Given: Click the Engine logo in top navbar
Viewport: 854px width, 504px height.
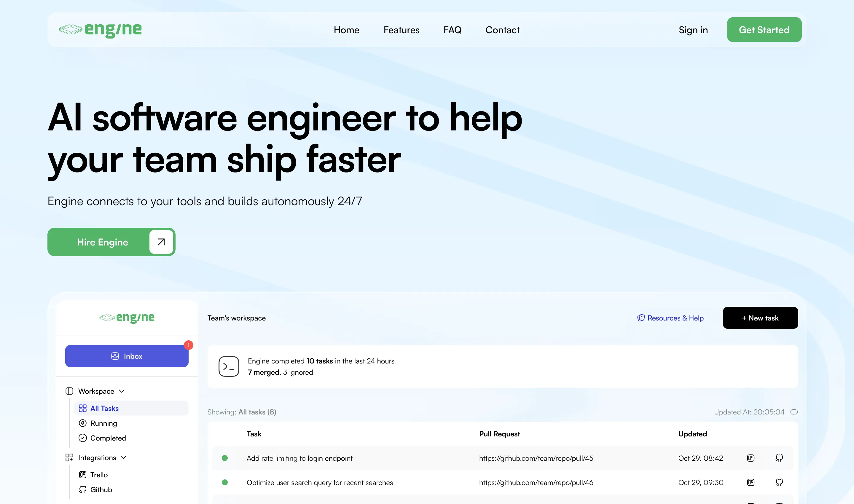Looking at the screenshot, I should [101, 30].
